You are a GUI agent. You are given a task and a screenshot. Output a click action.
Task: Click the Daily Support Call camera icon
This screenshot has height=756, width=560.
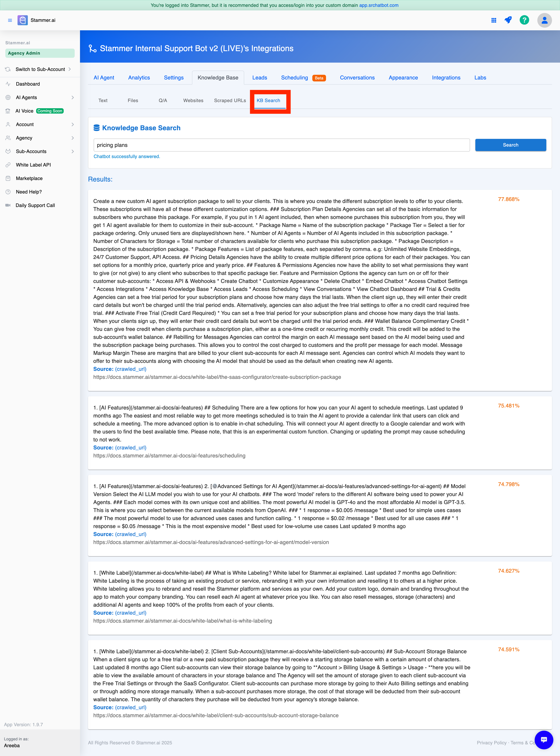click(8, 205)
